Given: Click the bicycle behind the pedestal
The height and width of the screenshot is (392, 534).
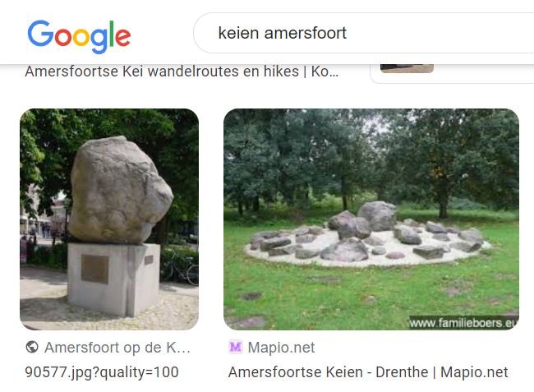Looking at the screenshot, I should point(181,269).
